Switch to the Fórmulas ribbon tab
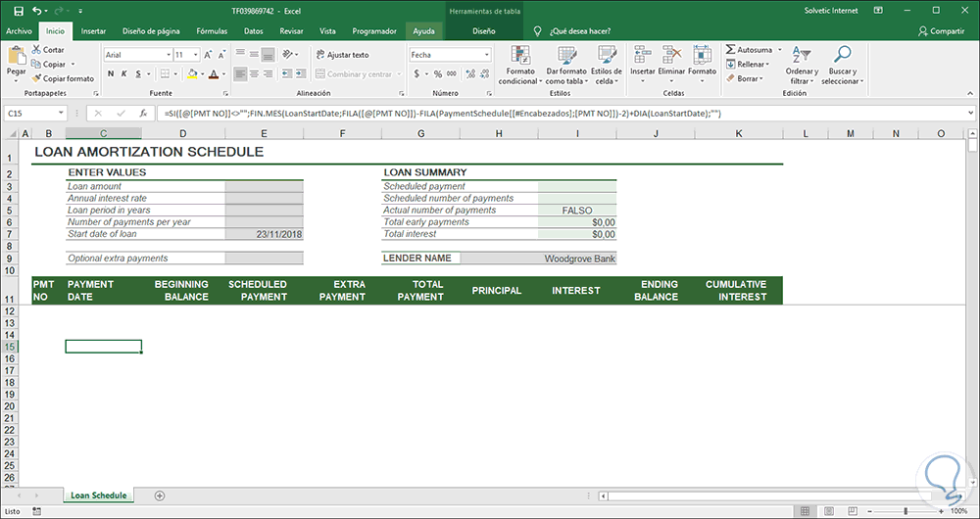Viewport: 980px width, 519px height. [x=212, y=31]
